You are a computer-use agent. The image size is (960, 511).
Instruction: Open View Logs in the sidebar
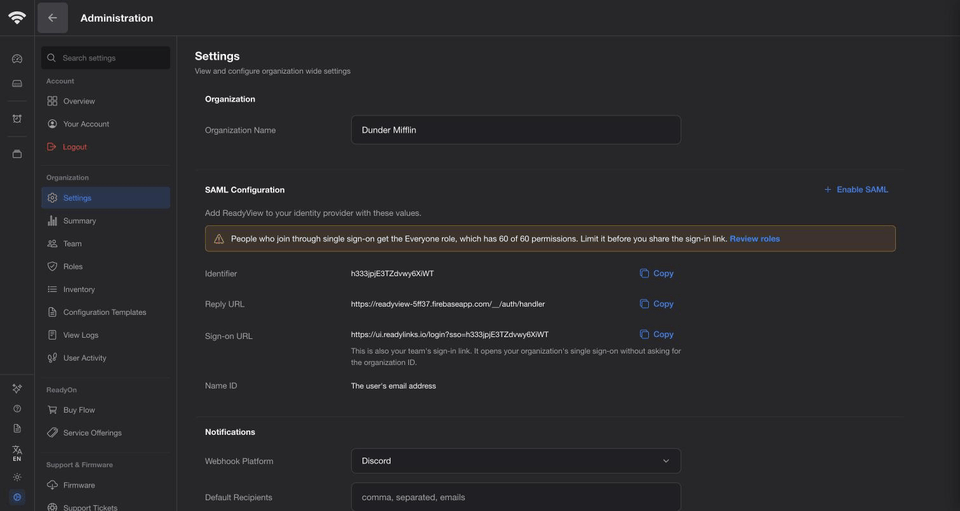105,335
